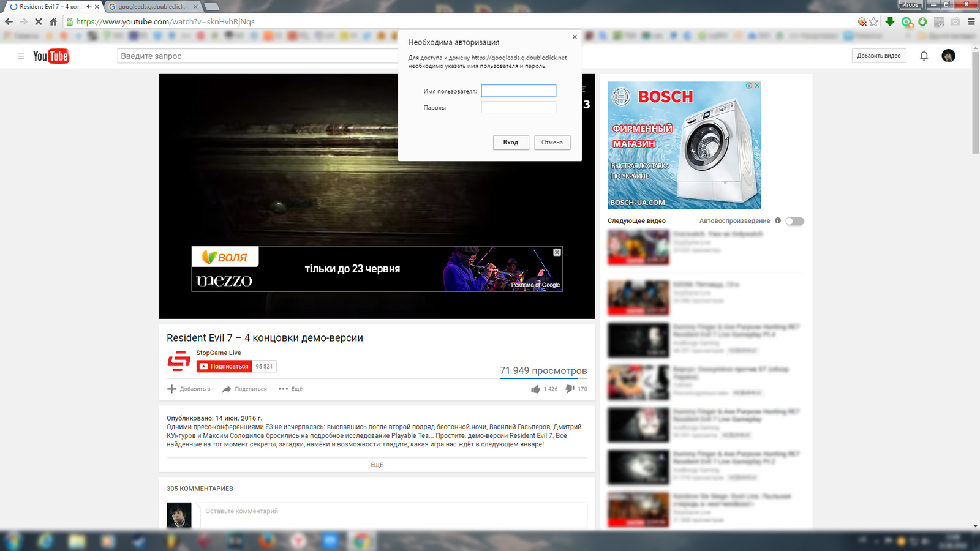Open the second suggested video thumbnail
Image resolution: width=980 pixels, height=551 pixels.
coord(638,298)
